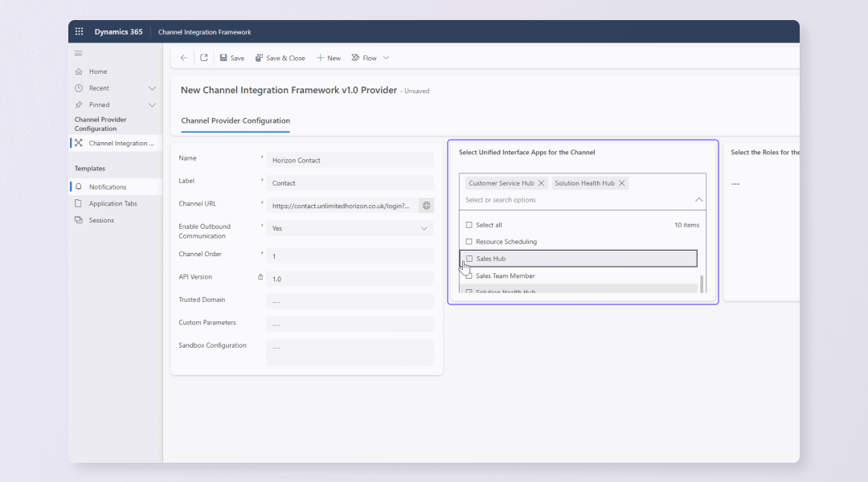The width and height of the screenshot is (868, 482).
Task: Open Notifications in the sidebar
Action: click(x=108, y=187)
